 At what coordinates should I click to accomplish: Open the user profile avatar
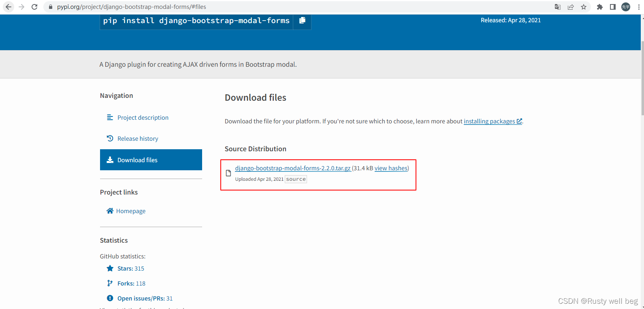pos(626,7)
